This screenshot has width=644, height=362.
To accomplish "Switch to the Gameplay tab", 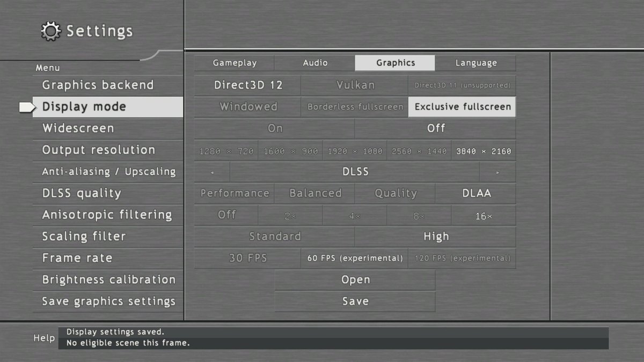I will coord(235,63).
